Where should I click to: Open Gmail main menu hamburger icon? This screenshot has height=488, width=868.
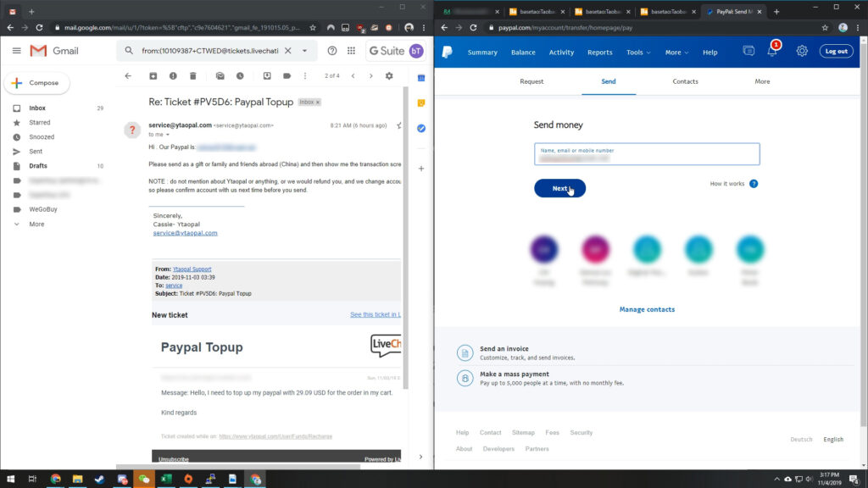17,51
